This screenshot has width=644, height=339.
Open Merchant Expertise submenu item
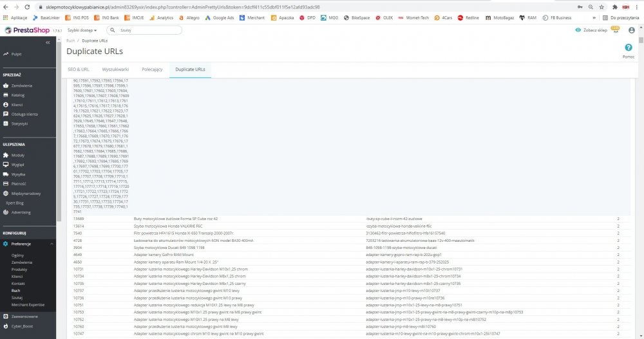point(28,305)
